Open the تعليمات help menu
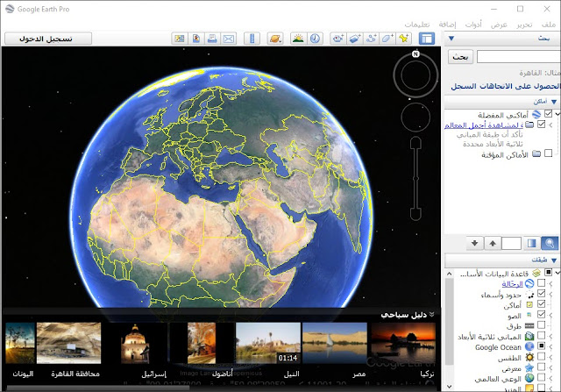This screenshot has height=392, width=561. [417, 25]
